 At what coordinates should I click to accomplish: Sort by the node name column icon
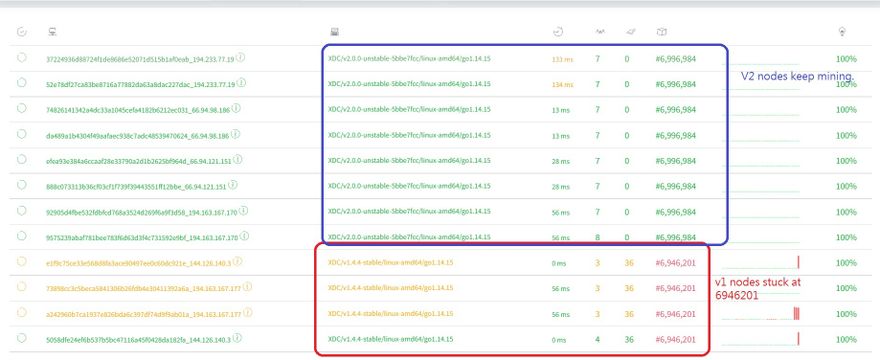tap(52, 32)
